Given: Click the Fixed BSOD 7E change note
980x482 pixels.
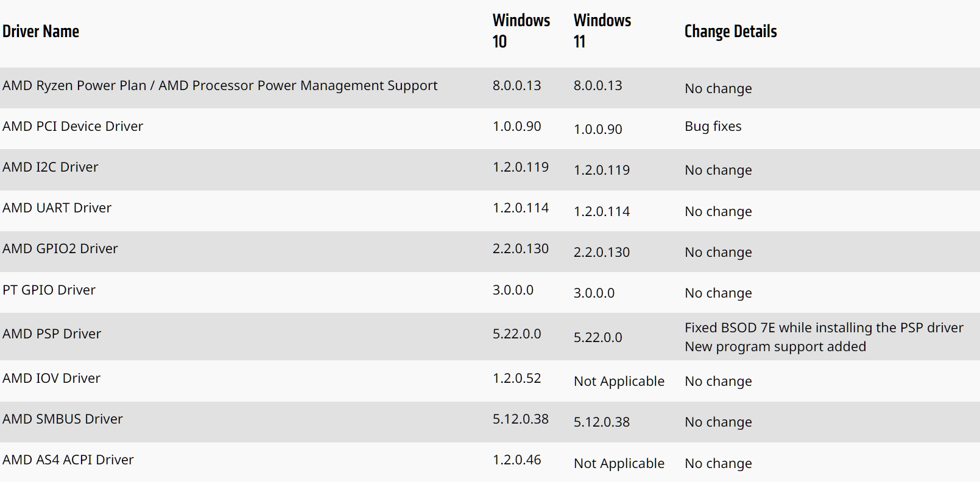Looking at the screenshot, I should click(824, 328).
